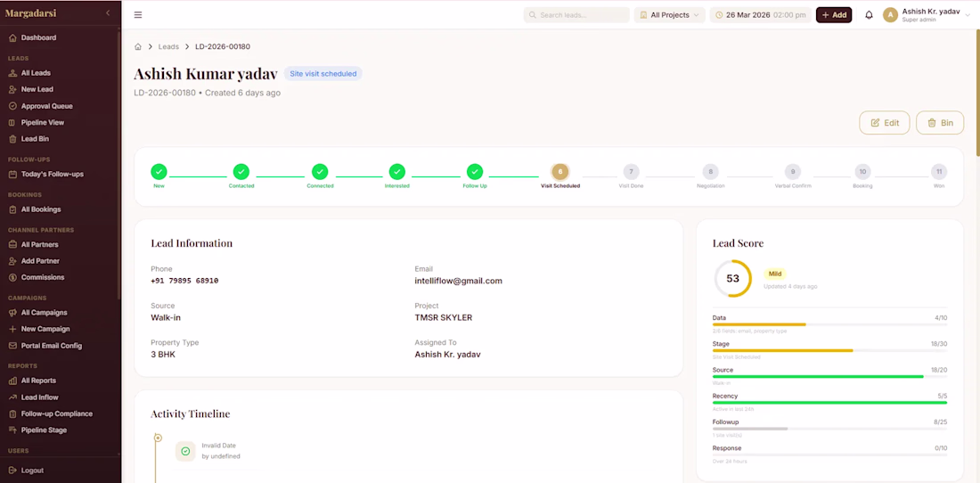The height and width of the screenshot is (483, 980).
Task: Click the Walk-in source value
Action: (166, 317)
